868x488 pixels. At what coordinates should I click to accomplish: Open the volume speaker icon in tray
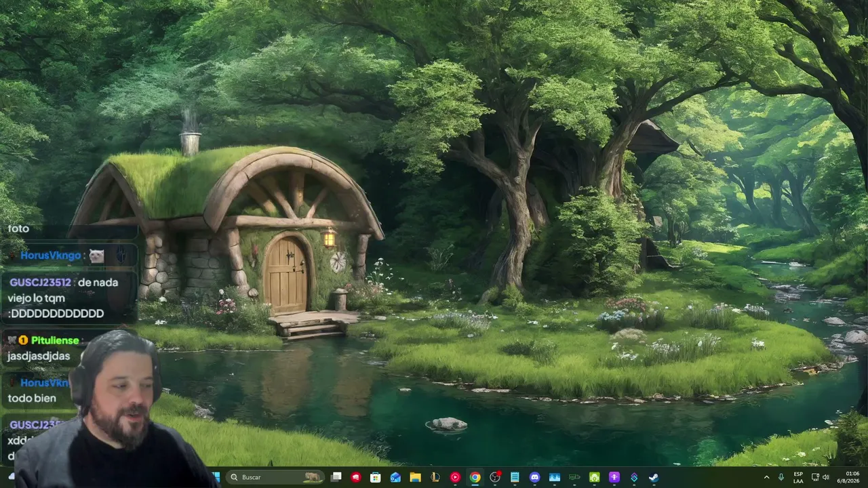826,477
